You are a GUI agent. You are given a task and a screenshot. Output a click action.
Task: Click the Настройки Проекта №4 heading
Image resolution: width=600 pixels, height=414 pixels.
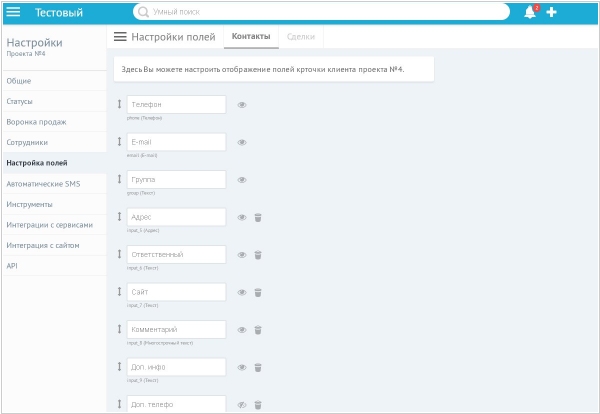pyautogui.click(x=34, y=47)
